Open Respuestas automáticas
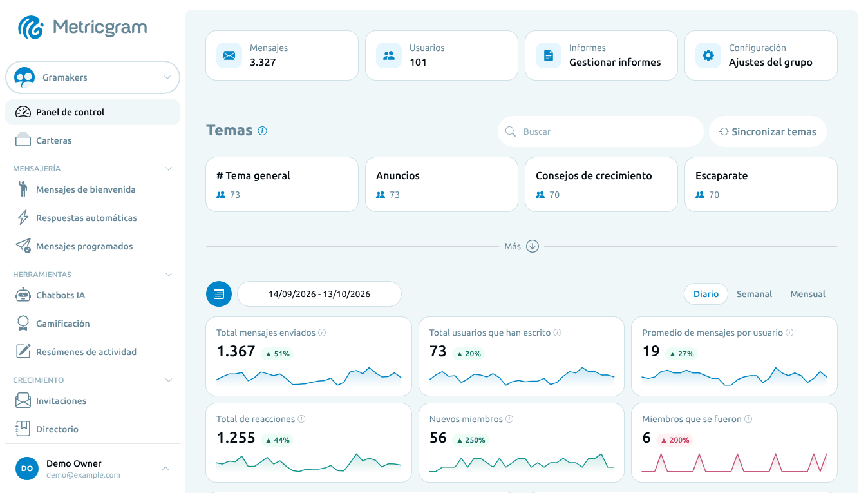Viewport: 868px width, 493px height. coord(93,218)
